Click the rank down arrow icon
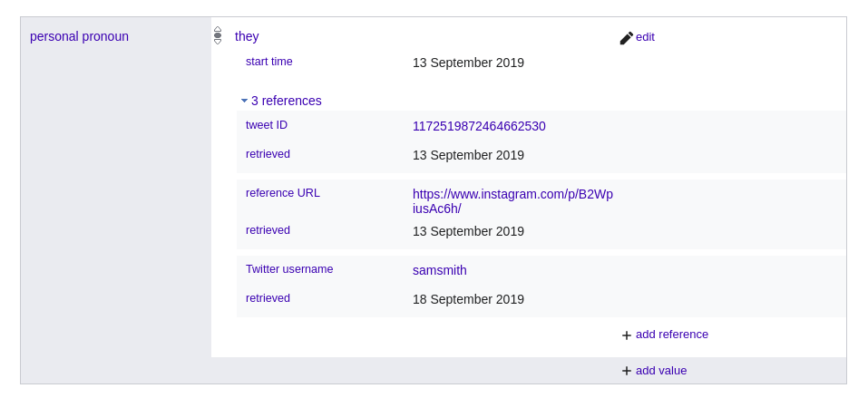The height and width of the screenshot is (398, 868). coord(218,42)
